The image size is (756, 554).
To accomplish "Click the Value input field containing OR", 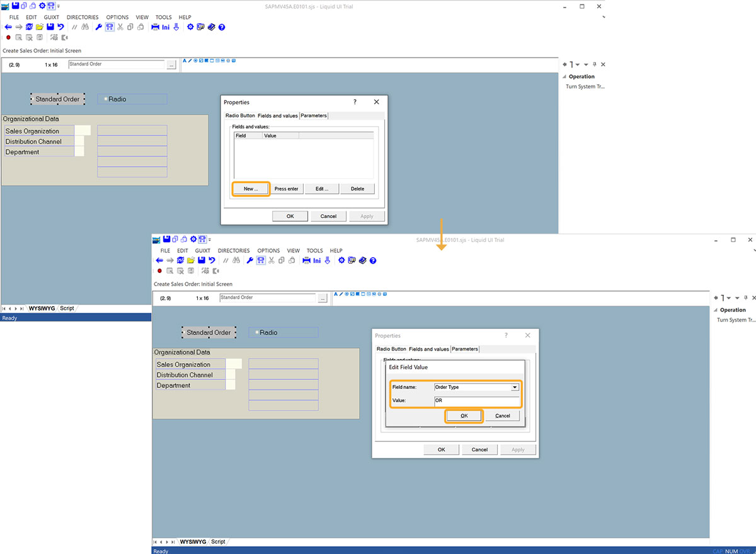I will pyautogui.click(x=477, y=400).
